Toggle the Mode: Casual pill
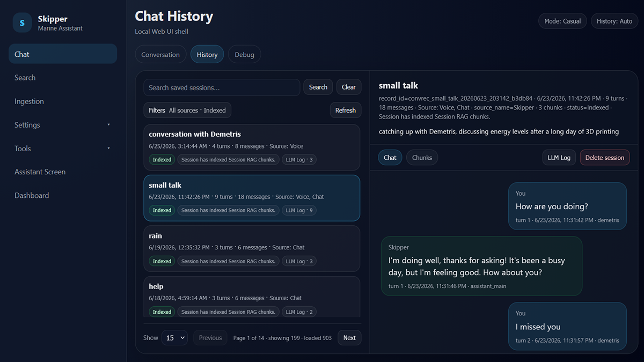 [562, 21]
